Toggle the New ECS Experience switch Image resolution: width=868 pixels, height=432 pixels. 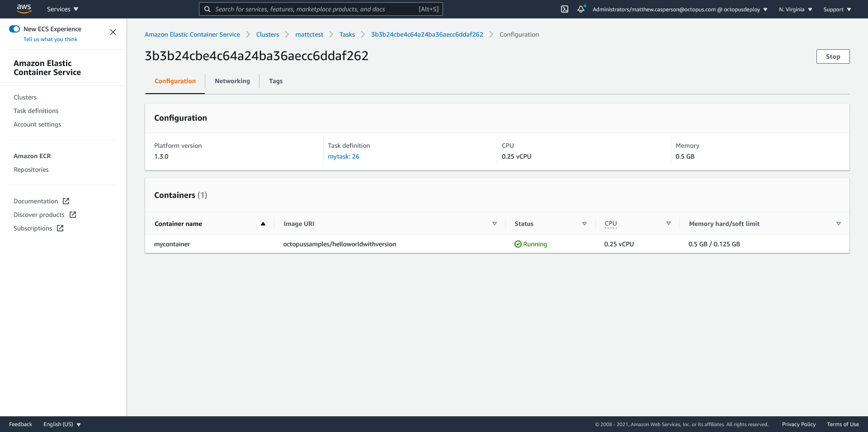(14, 29)
